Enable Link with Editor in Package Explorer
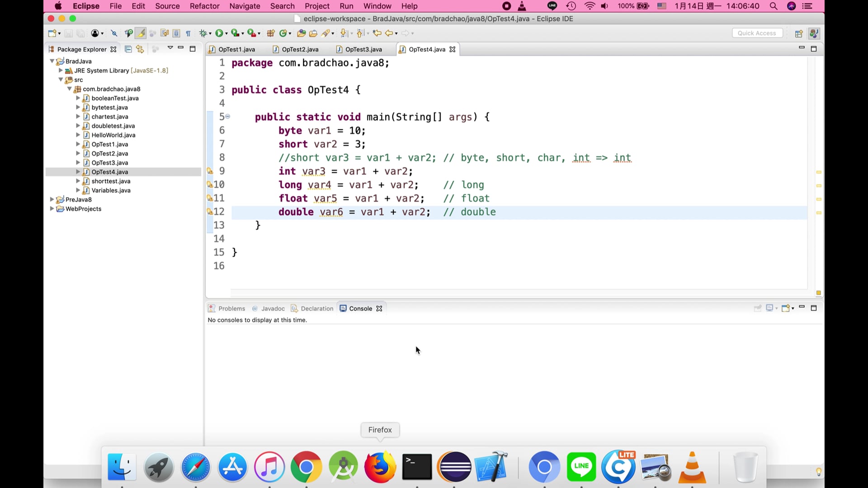The width and height of the screenshot is (868, 488). 140,49
